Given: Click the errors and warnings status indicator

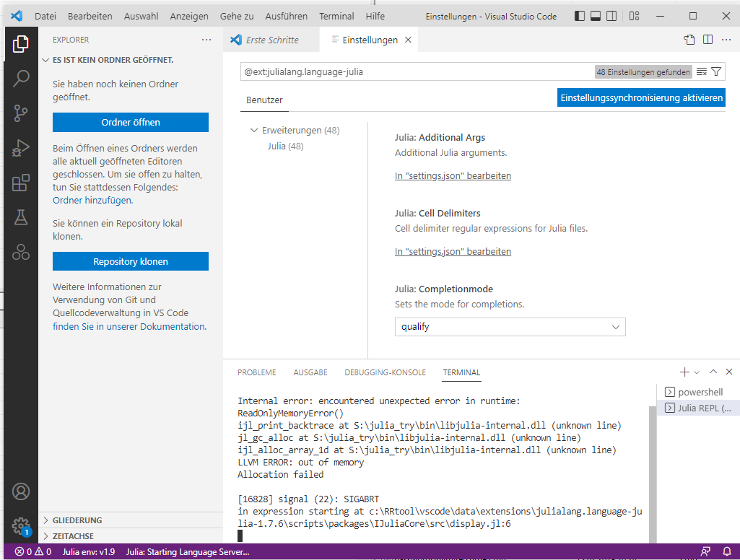Looking at the screenshot, I should [33, 551].
